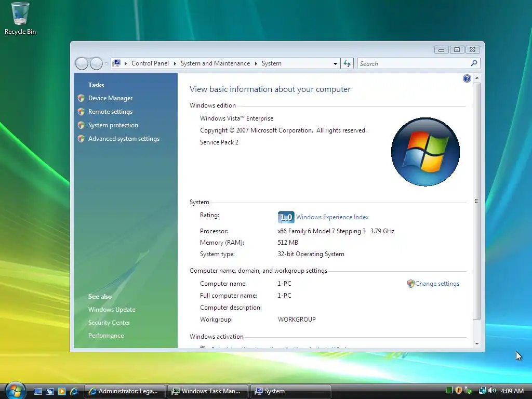Viewport: 532px width, 399px height.
Task: Open Security Center under See also
Action: click(109, 323)
